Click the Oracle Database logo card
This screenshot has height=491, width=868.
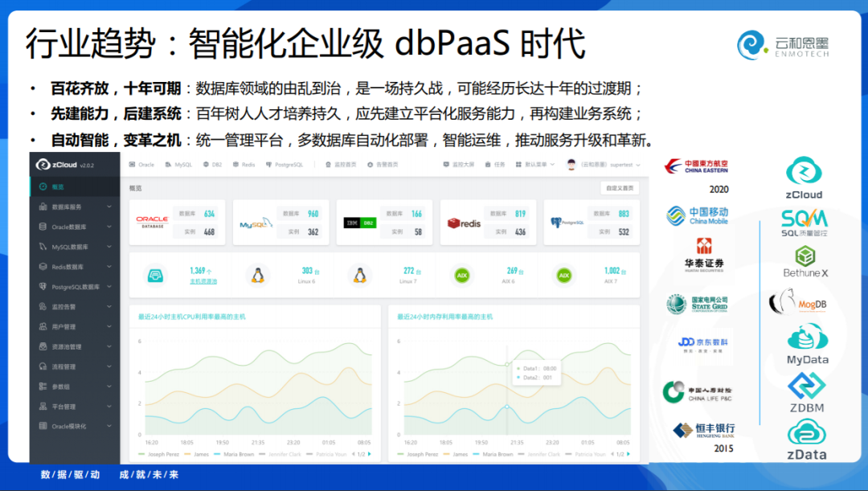pyautogui.click(x=152, y=222)
